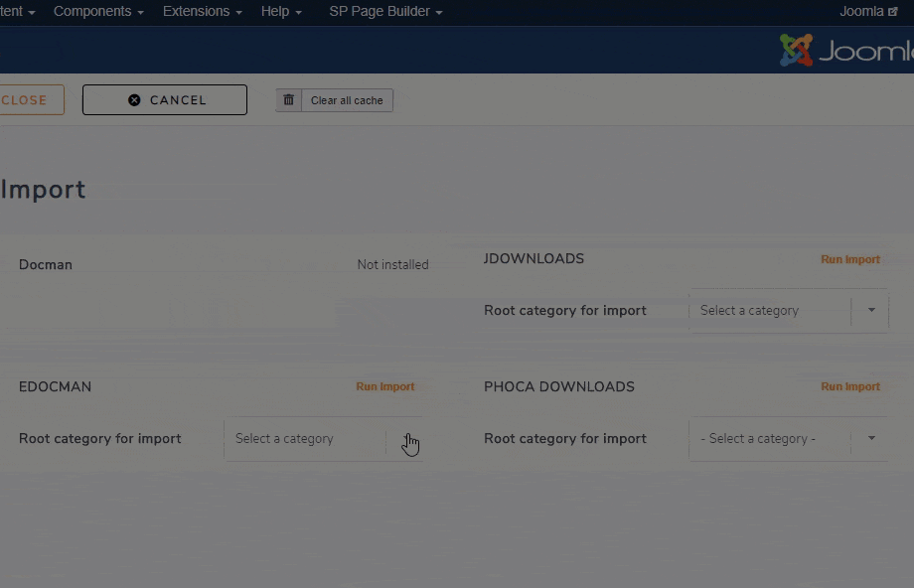Open the Joomla site link at top right
Viewport: 914px width, 588px height.
click(868, 12)
